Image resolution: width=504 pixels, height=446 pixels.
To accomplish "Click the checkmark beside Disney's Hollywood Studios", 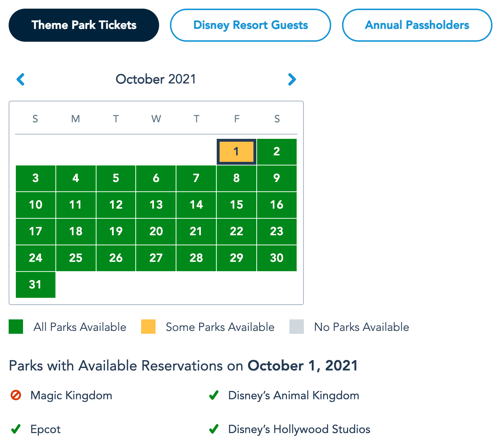I will [214, 429].
